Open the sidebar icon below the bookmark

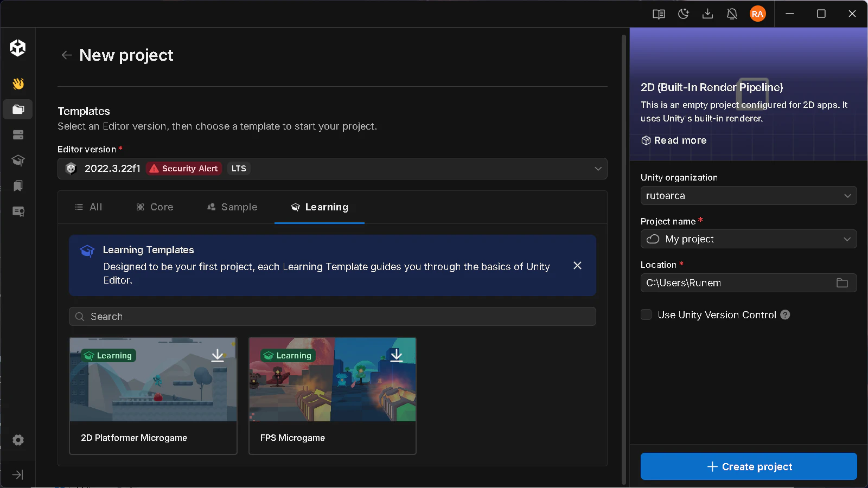click(x=18, y=211)
